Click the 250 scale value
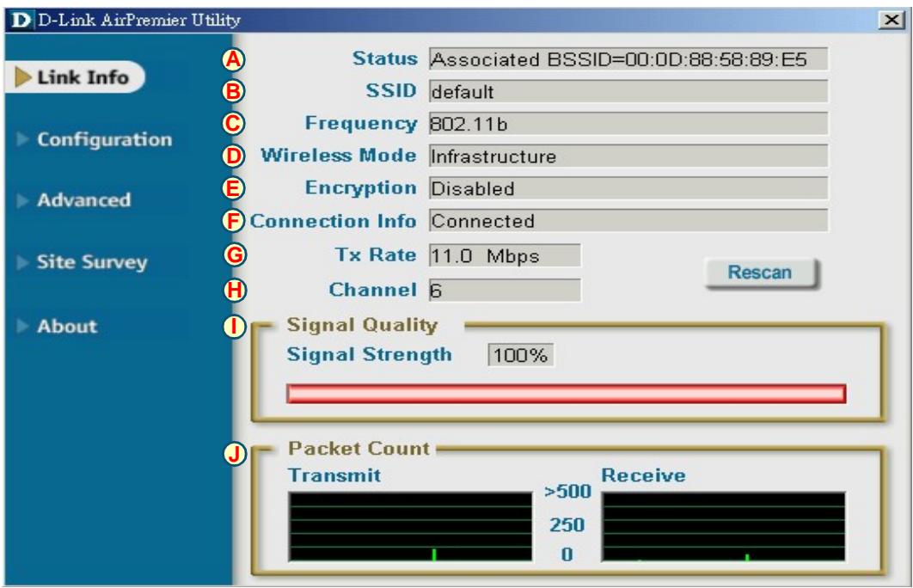This screenshot has width=913, height=588. [x=567, y=525]
